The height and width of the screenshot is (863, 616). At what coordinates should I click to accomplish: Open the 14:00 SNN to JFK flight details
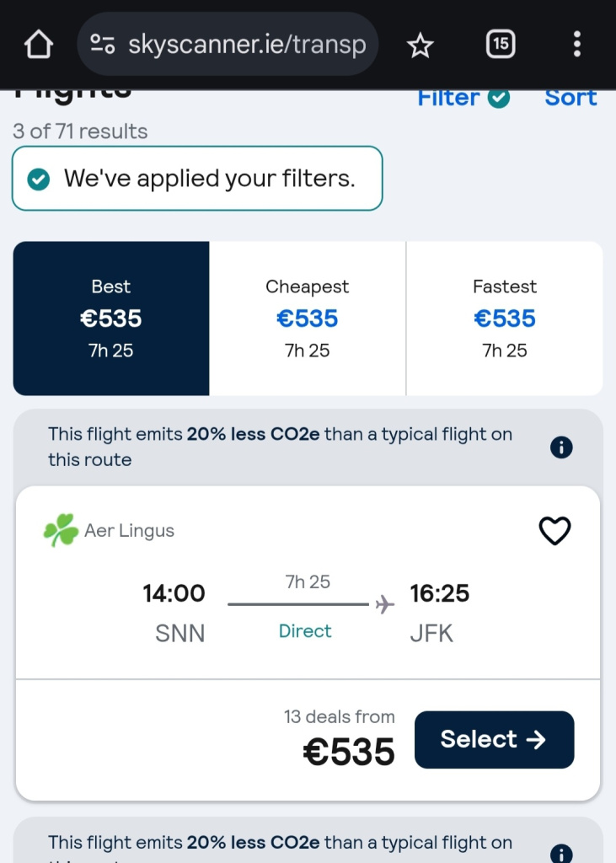coord(307,605)
